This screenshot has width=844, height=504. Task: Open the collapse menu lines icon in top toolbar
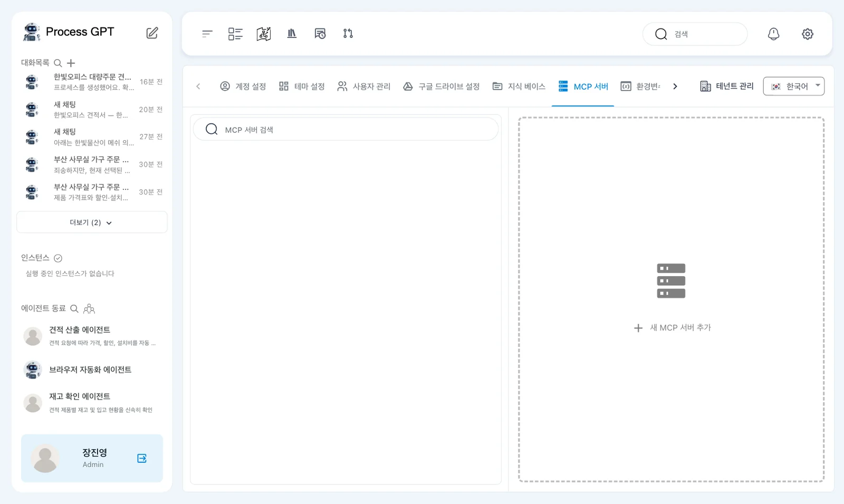[207, 34]
